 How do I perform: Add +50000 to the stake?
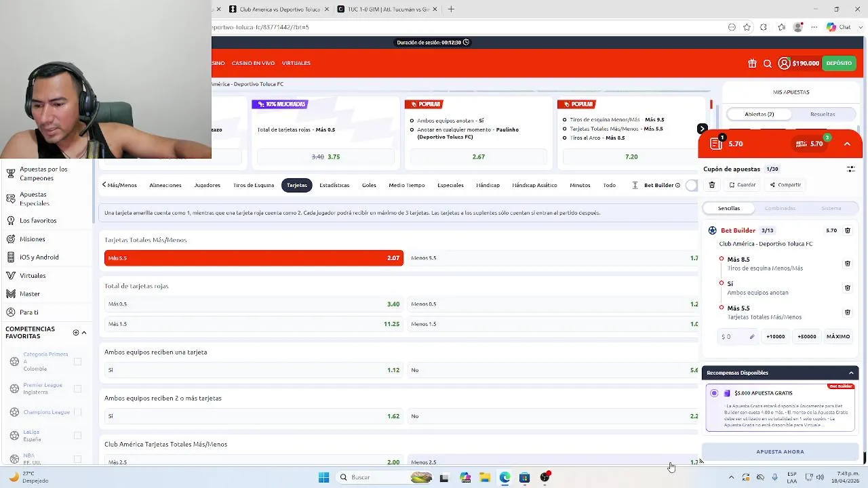coord(807,337)
